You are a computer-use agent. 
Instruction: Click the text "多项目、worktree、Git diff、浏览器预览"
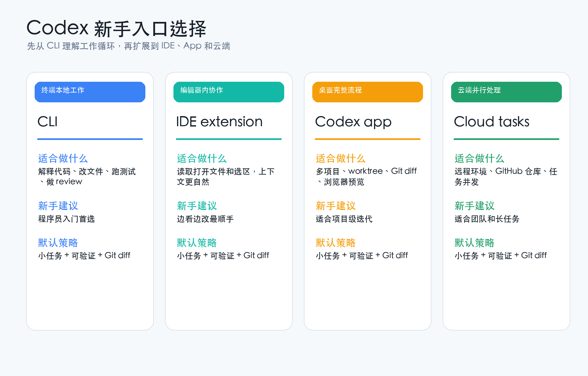tap(366, 177)
